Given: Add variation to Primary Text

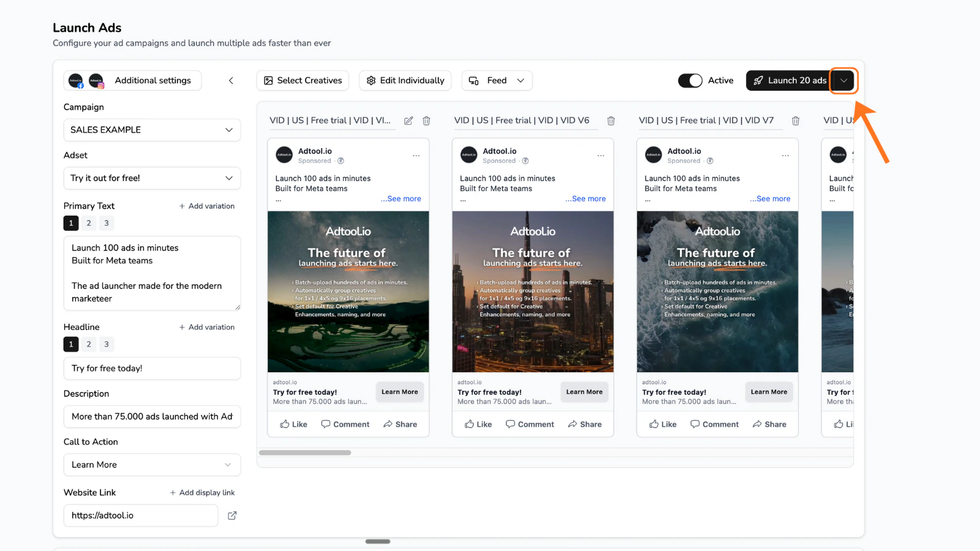Looking at the screenshot, I should click(206, 206).
